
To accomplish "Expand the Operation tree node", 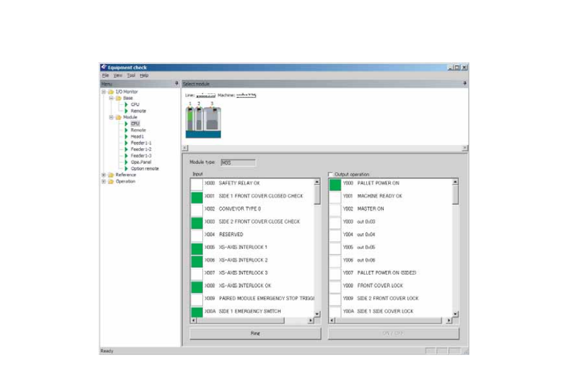I will click(x=104, y=181).
